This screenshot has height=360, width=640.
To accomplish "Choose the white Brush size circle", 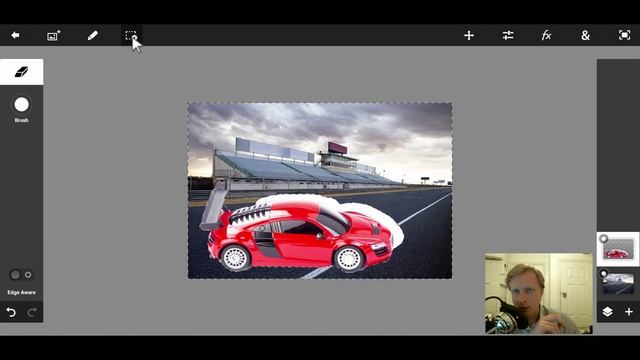I will tap(22, 104).
